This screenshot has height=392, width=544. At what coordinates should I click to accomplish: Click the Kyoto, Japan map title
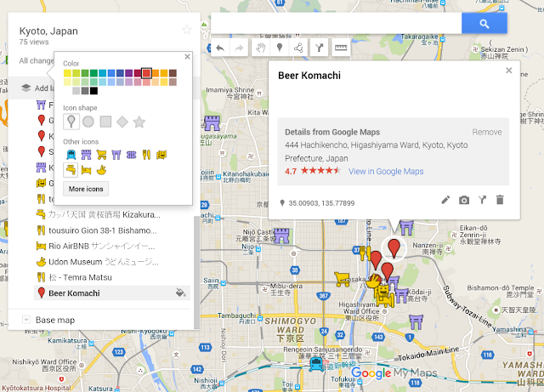pyautogui.click(x=48, y=31)
